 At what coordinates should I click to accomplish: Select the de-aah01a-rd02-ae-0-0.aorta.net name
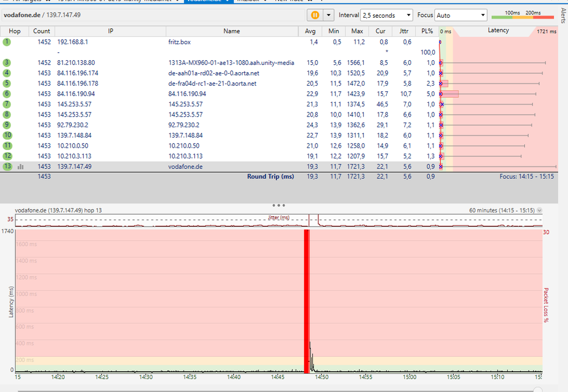pos(214,73)
